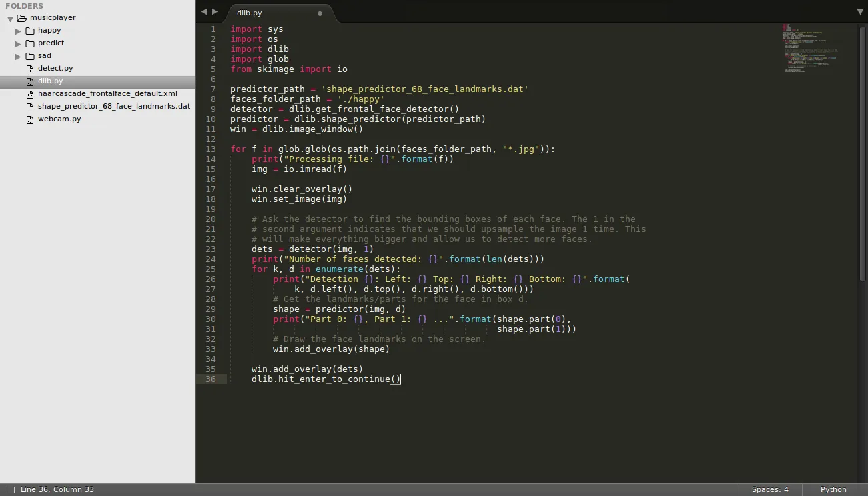The width and height of the screenshot is (868, 496).
Task: Click the FOLDERS sidebar heading
Action: pos(24,6)
